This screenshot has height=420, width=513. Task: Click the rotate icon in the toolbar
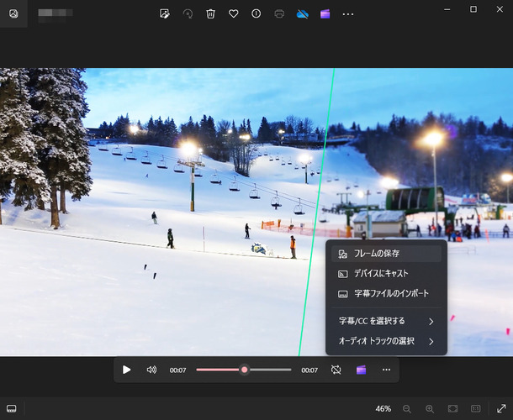click(x=188, y=13)
